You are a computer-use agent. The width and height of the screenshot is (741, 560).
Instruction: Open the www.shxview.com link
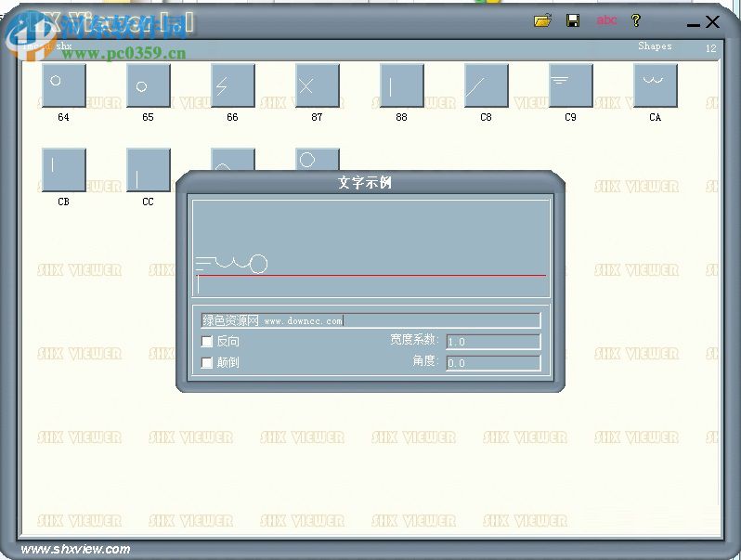(x=75, y=549)
